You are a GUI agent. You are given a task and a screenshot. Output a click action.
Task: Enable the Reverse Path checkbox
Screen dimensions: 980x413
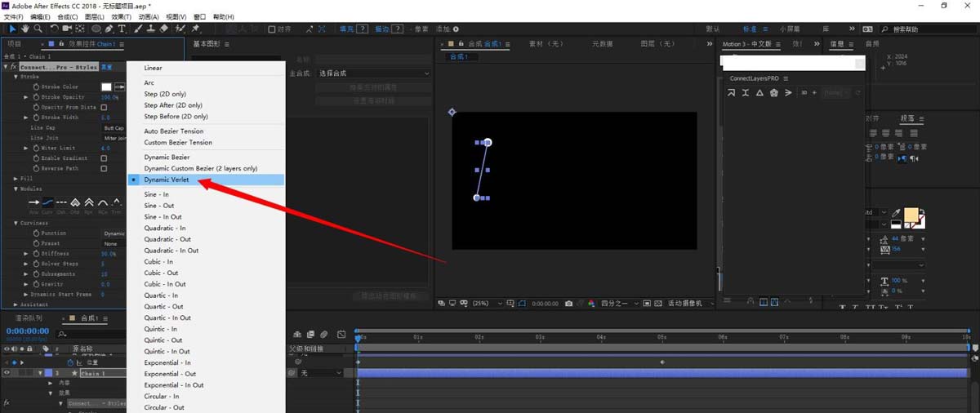click(x=104, y=168)
